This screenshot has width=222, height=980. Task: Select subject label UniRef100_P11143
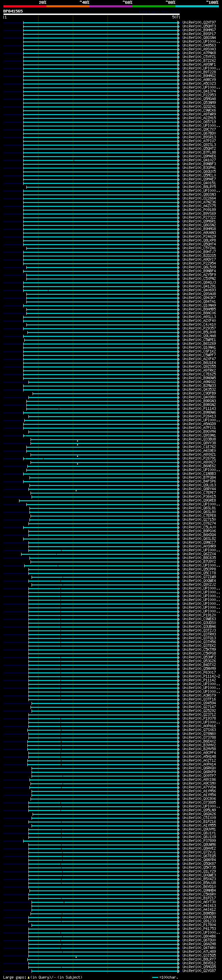(199, 408)
